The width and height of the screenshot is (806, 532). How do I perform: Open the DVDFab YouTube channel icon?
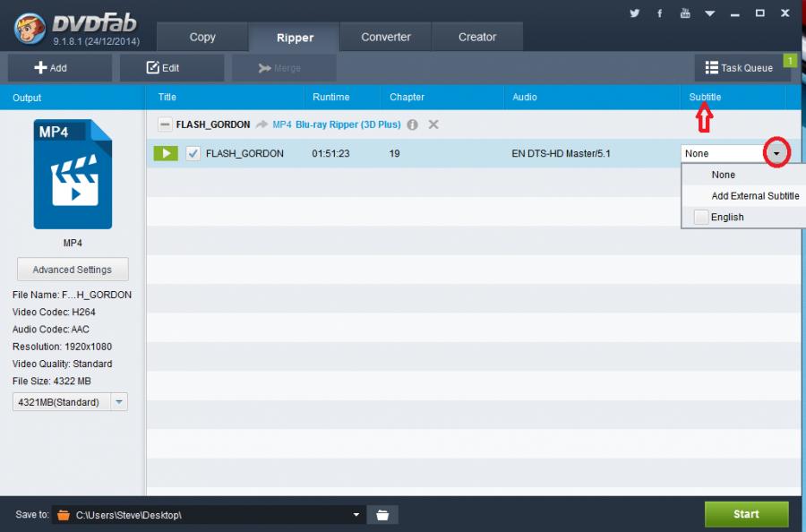point(685,13)
